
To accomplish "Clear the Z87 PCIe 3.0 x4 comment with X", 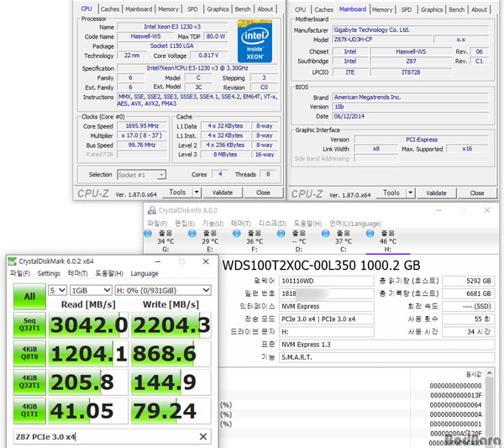I will (x=203, y=436).
